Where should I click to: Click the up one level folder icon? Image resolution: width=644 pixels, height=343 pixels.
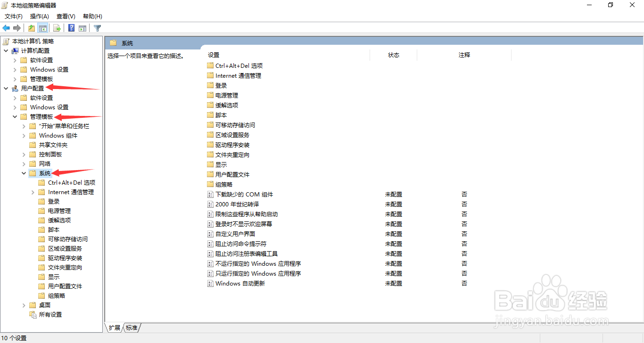click(31, 28)
